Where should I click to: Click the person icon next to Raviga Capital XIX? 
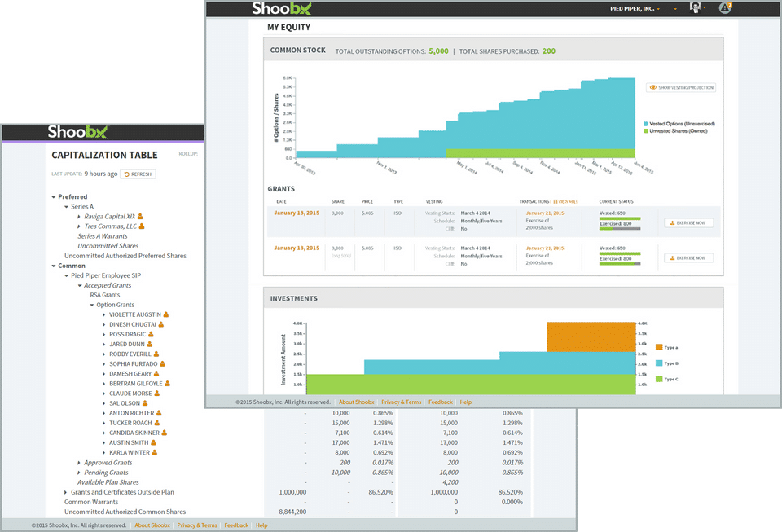pos(140,217)
